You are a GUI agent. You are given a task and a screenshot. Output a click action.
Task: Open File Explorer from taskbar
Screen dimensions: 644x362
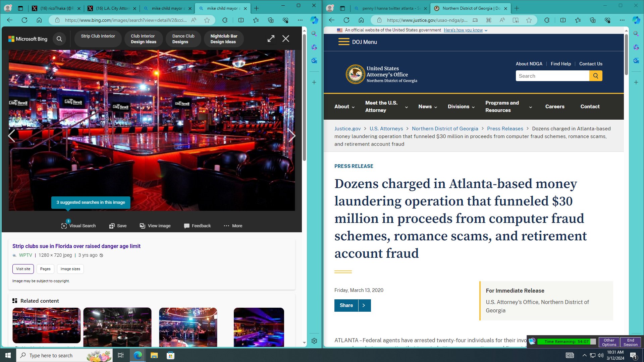[x=154, y=355]
